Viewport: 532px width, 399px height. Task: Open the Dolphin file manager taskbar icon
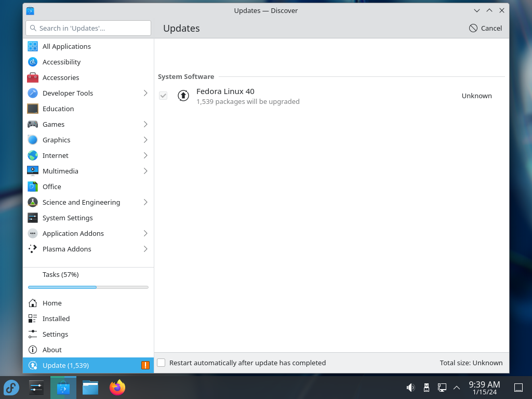tap(90, 388)
